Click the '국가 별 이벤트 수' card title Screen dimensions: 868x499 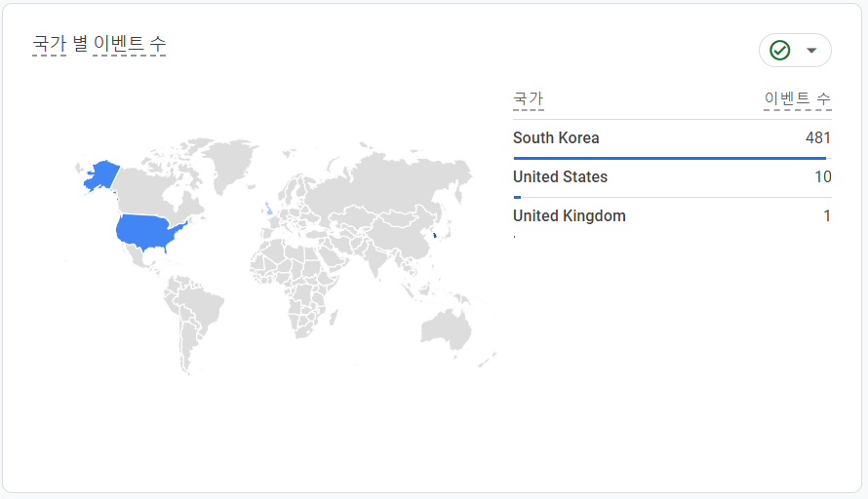point(99,44)
